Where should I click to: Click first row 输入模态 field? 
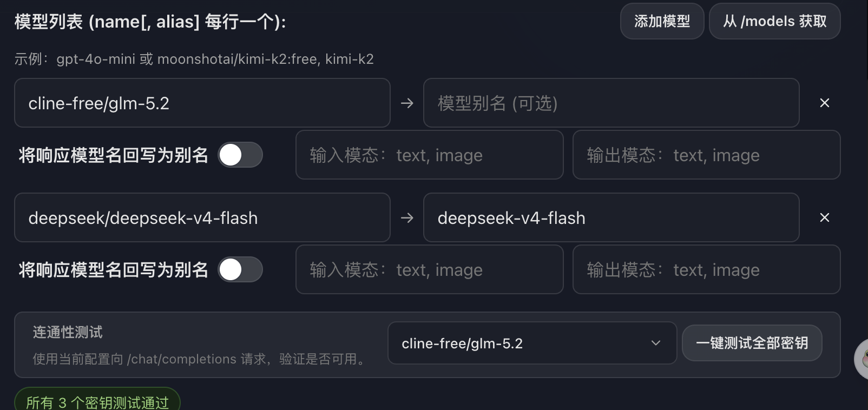tap(430, 155)
